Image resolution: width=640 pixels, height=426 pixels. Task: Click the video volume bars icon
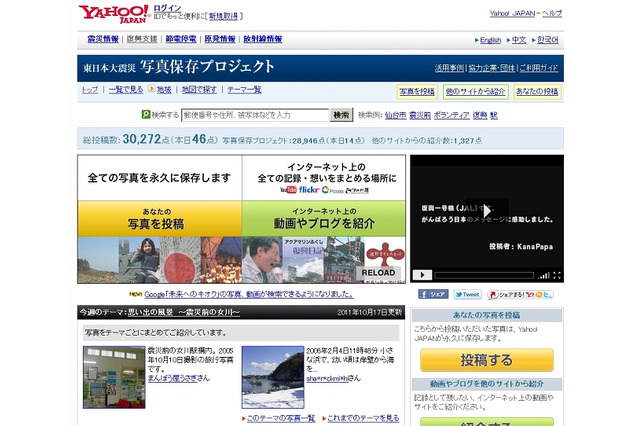[543, 276]
